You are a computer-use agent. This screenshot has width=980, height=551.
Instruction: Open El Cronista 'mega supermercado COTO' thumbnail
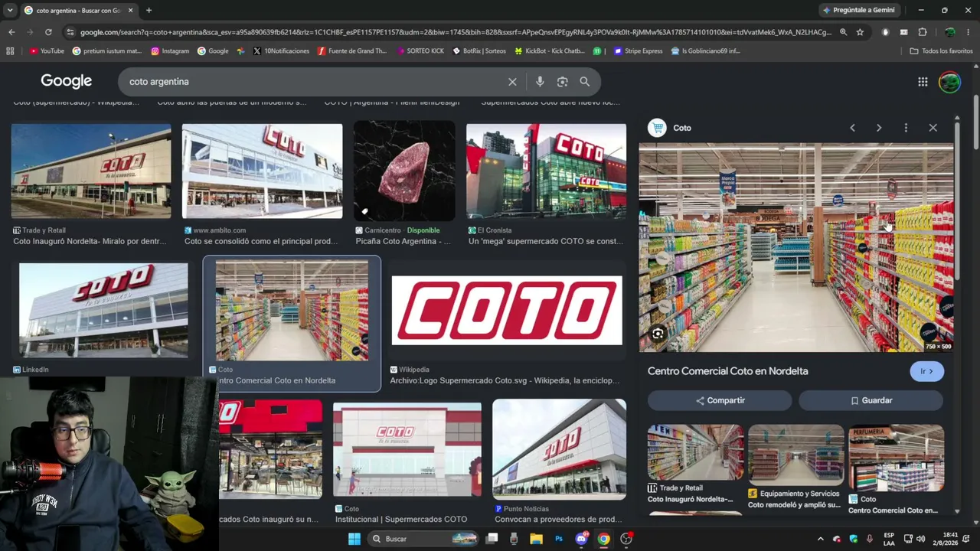pyautogui.click(x=546, y=171)
